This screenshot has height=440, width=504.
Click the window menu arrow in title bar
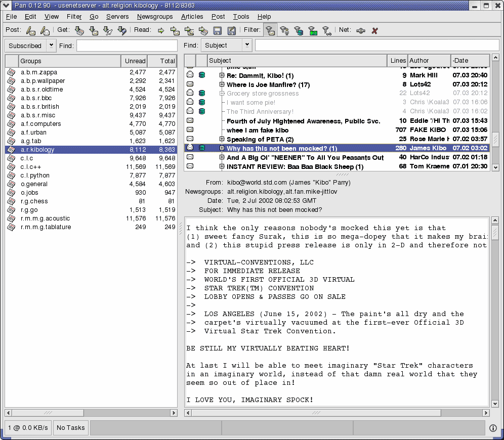coord(6,6)
